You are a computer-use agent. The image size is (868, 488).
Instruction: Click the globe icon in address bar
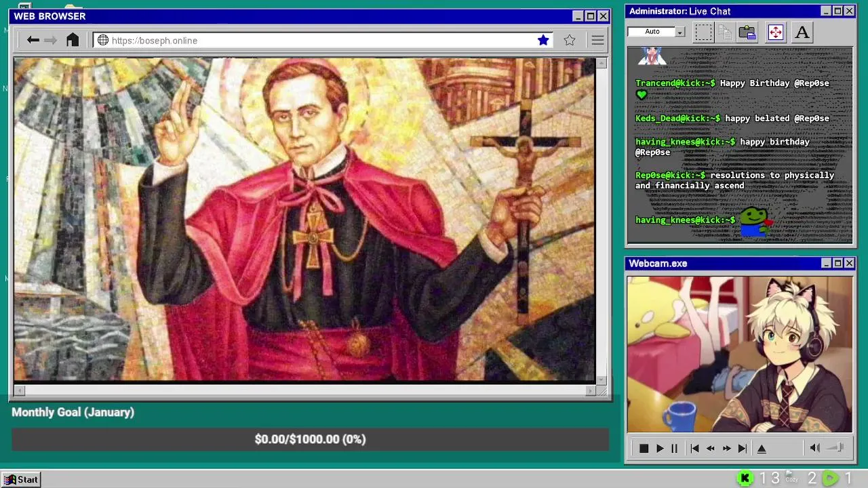[x=103, y=40]
